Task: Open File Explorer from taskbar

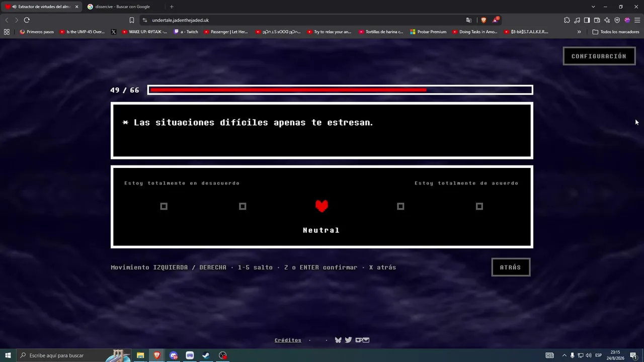Action: [x=140, y=355]
